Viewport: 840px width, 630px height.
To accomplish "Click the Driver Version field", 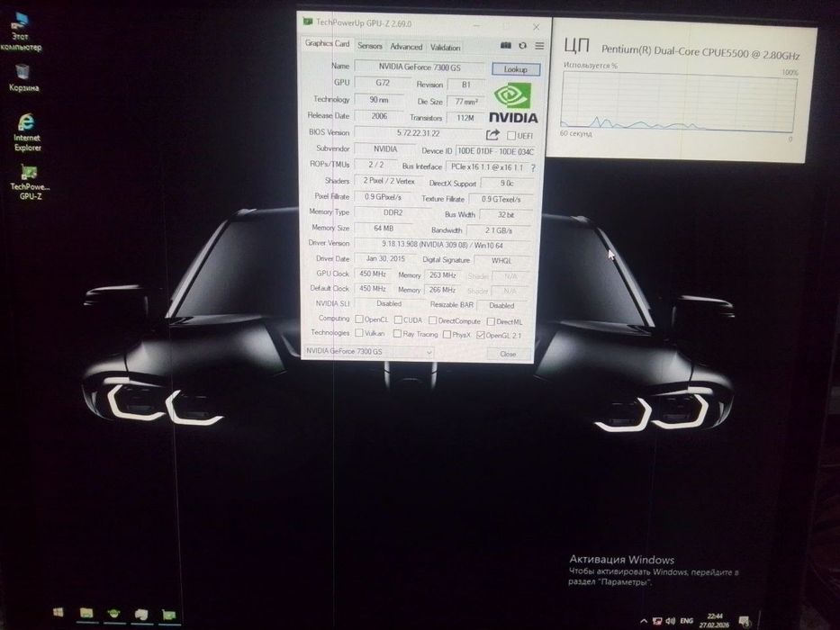I will (442, 245).
